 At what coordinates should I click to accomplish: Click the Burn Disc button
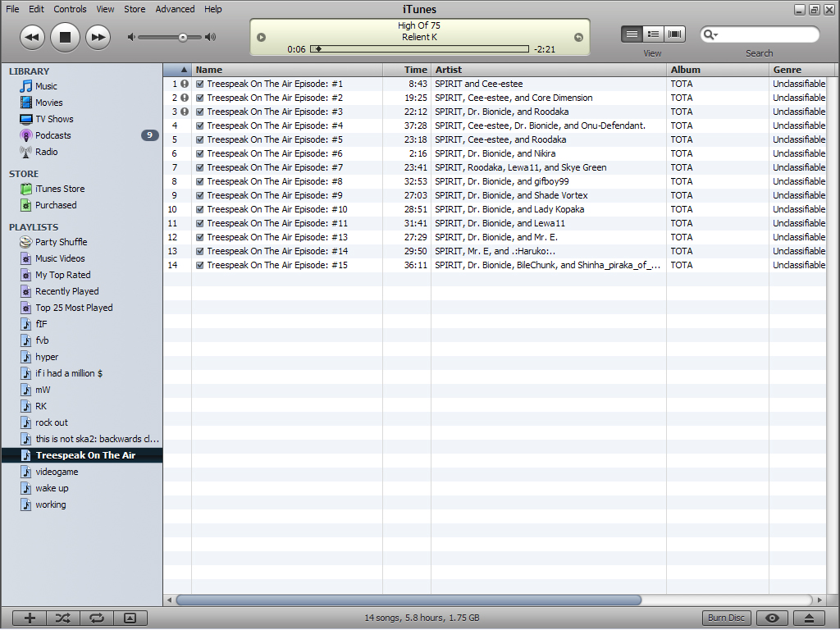tap(726, 618)
